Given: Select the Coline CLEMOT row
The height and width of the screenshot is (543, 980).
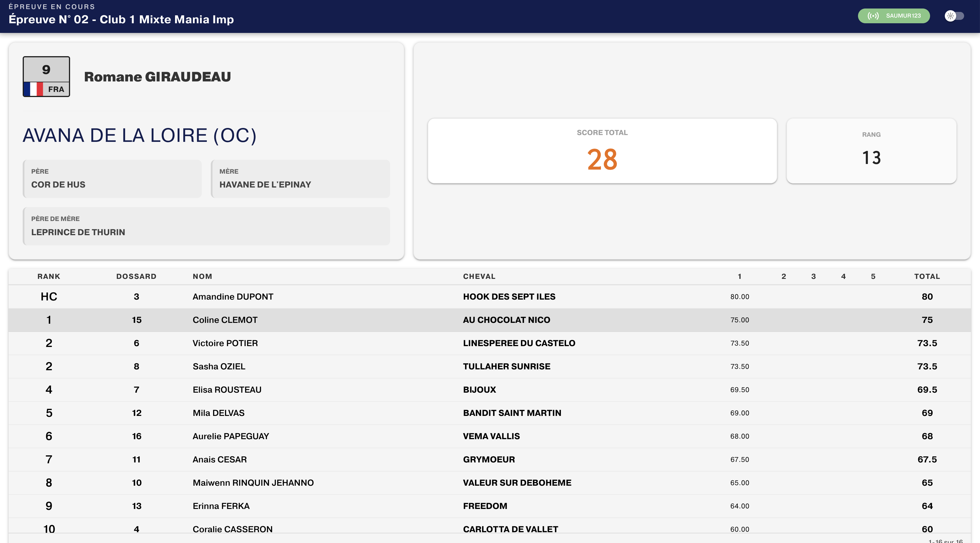Looking at the screenshot, I should coord(225,320).
